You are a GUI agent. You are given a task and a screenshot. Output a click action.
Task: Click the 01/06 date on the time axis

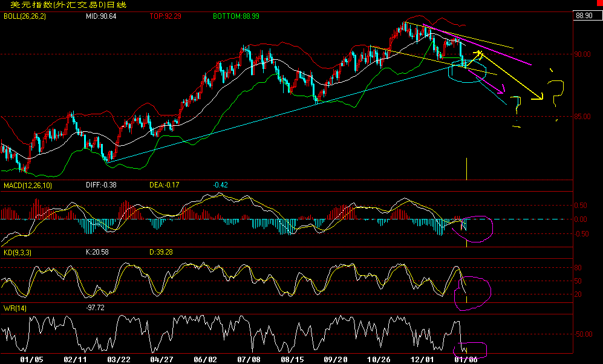(x=466, y=360)
